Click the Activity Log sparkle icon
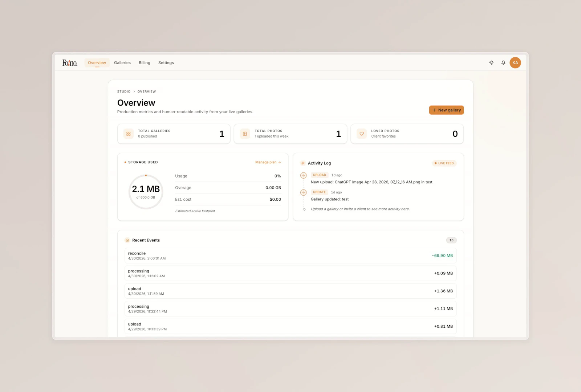This screenshot has height=392, width=581. 303,163
